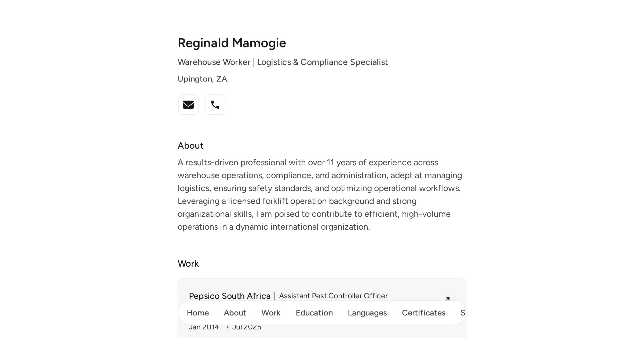Click the arrow between the employment dates
This screenshot has height=338, width=644.
[x=225, y=327]
